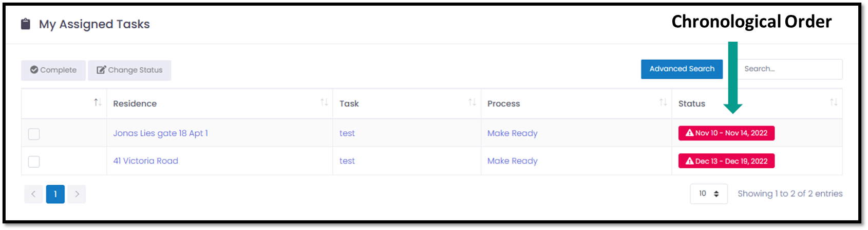Screen dimensions: 868x230
Task: Click the Complete button
Action: point(53,70)
